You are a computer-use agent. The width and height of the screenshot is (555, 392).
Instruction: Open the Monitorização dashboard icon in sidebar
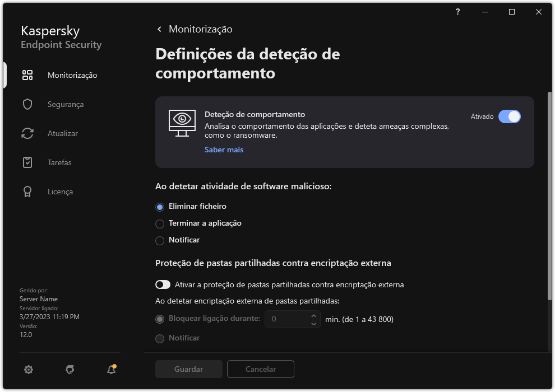coord(27,74)
